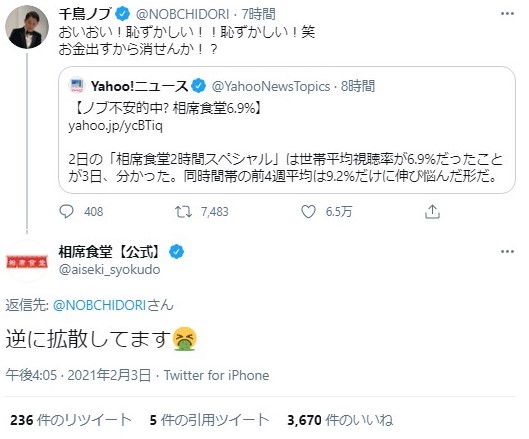Image resolution: width=529 pixels, height=439 pixels.
Task: Click the verified badge beside Yahoo!ニュース
Action: [x=198, y=86]
